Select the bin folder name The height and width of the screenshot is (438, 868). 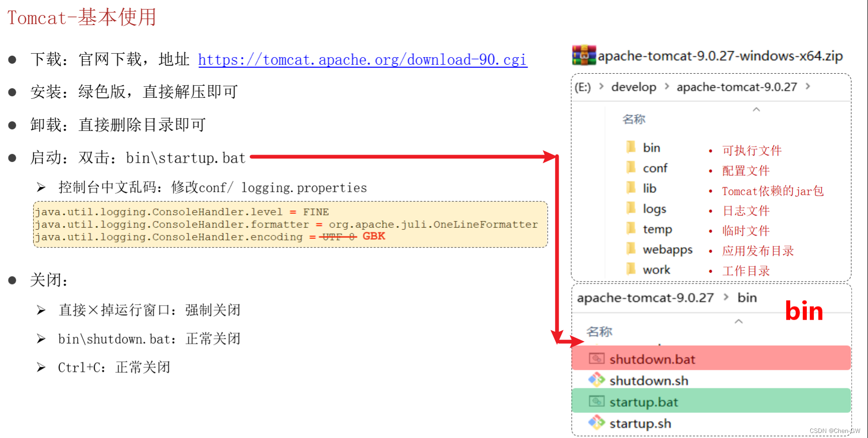click(652, 148)
